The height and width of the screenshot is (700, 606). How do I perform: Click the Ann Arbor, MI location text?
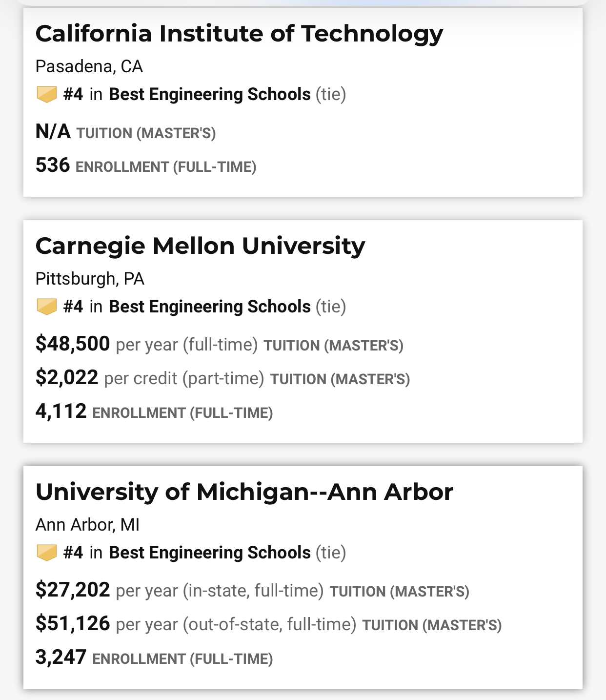tap(87, 525)
